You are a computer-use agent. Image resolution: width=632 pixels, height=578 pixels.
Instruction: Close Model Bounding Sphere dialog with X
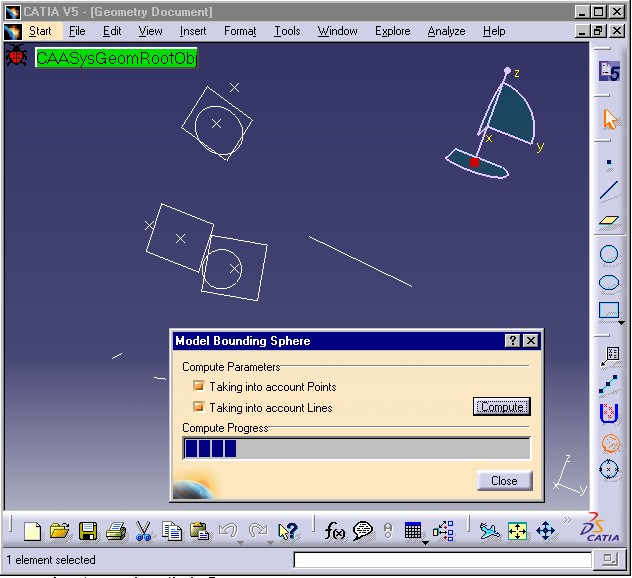click(531, 341)
